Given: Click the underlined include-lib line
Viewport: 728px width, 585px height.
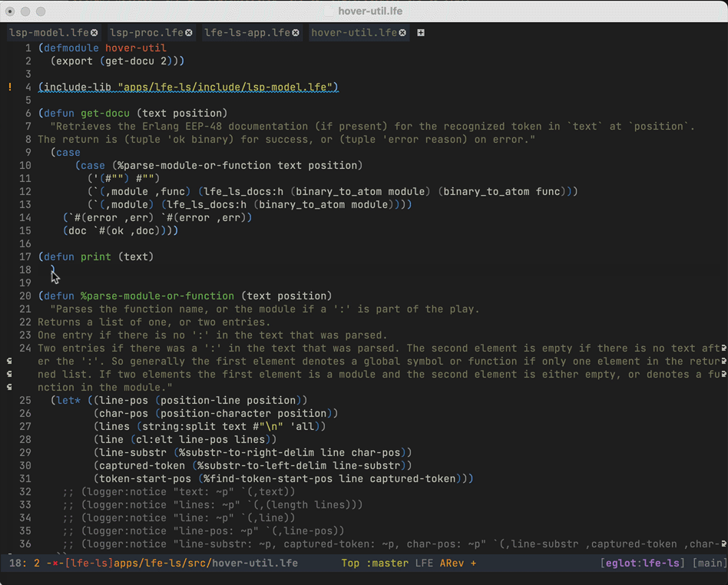Looking at the screenshot, I should click(188, 88).
